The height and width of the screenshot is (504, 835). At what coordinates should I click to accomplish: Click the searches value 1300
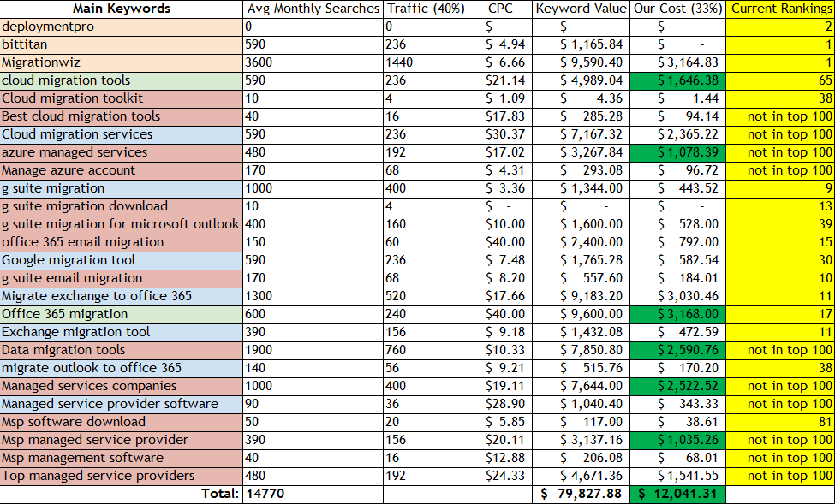313,296
